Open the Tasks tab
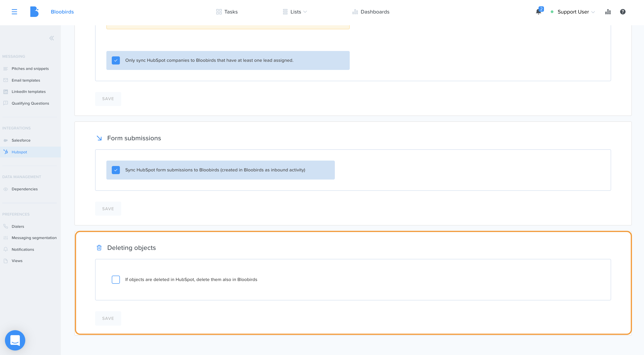 227,12
